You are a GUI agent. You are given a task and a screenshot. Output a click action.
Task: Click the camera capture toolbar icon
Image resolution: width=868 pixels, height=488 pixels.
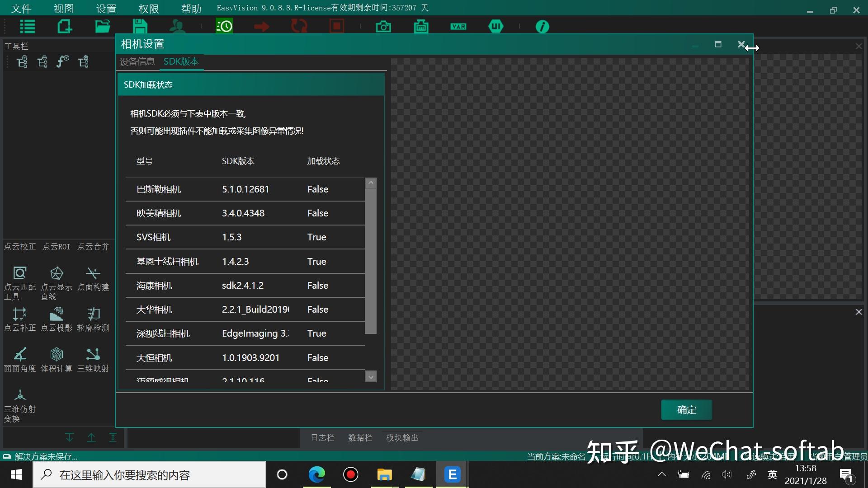pos(383,27)
